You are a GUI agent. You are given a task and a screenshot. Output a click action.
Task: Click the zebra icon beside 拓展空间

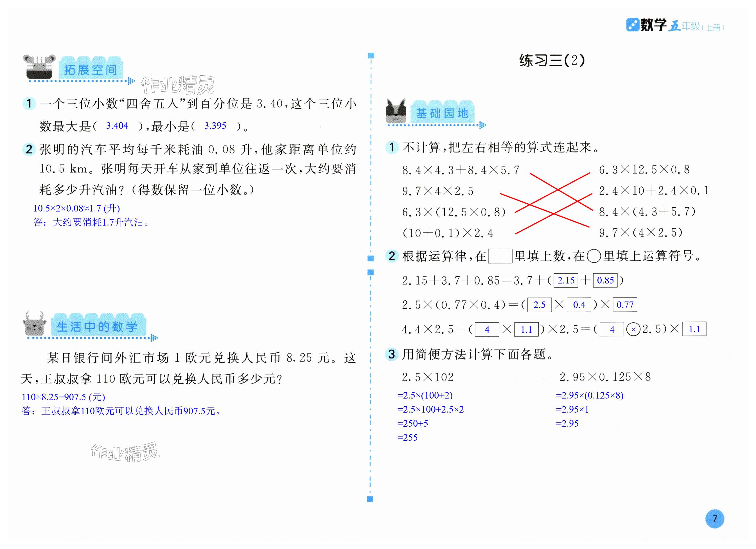(39, 67)
